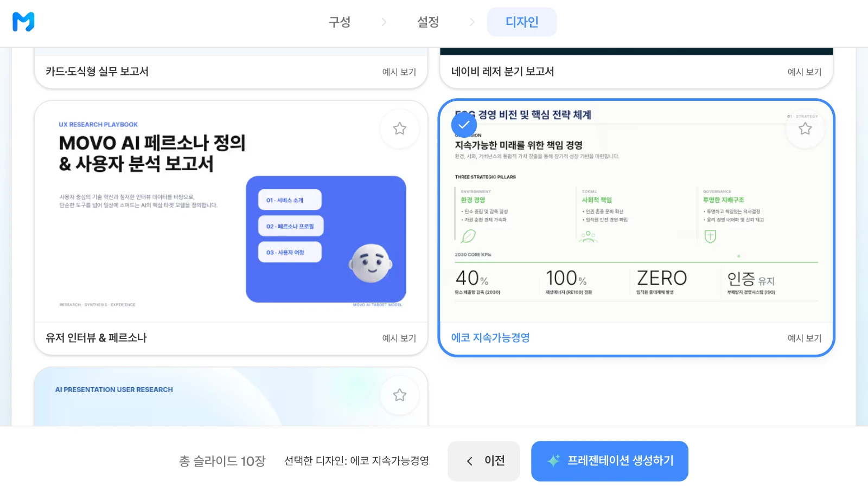This screenshot has height=488, width=868.
Task: Go to the 설정 step
Action: click(428, 22)
